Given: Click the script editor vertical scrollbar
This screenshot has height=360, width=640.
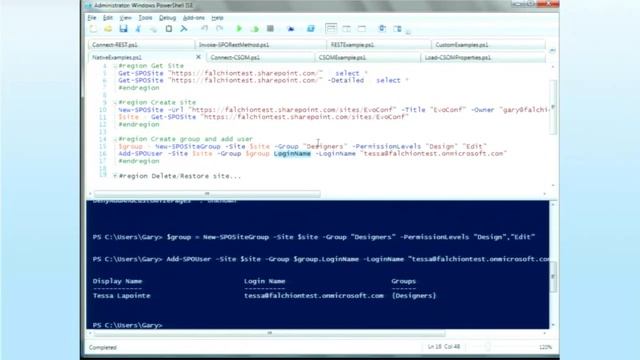Looking at the screenshot, I should click(x=553, y=107).
